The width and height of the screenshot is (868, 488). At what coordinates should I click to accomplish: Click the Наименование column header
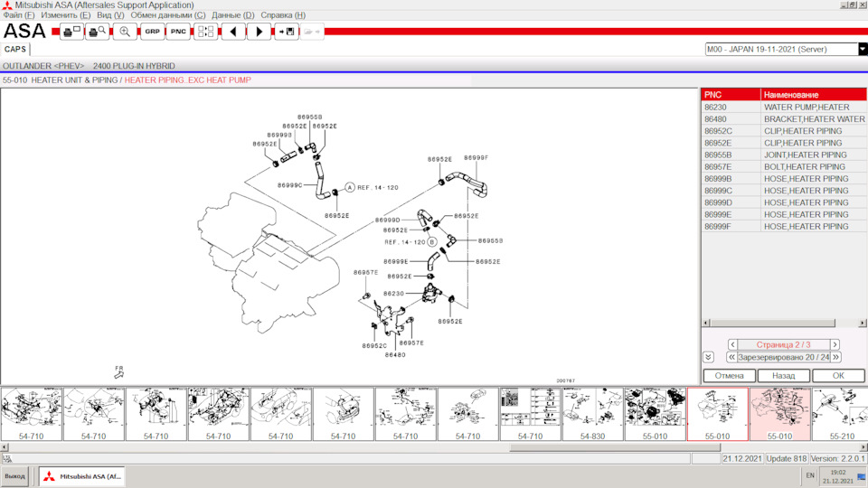pyautogui.click(x=814, y=95)
